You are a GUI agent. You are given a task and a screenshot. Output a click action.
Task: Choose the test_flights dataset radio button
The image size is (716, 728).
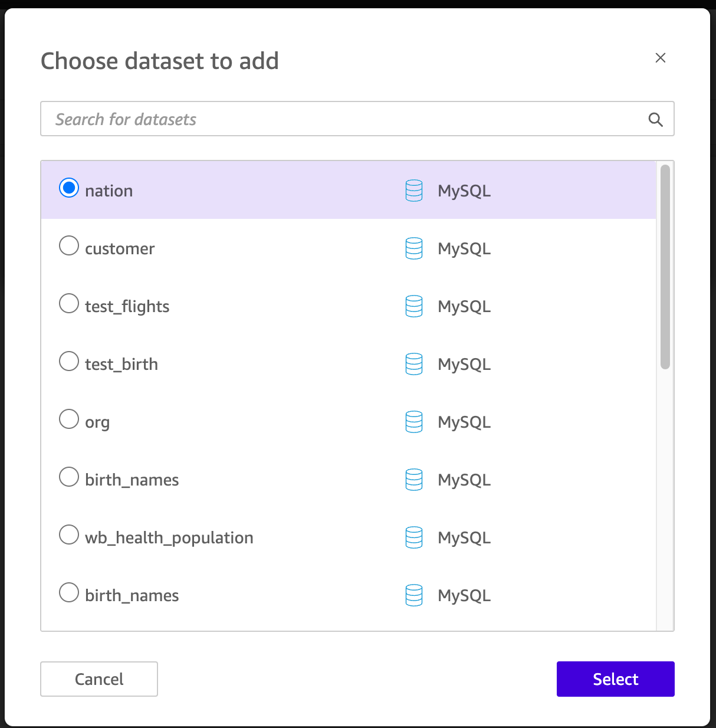pos(69,303)
